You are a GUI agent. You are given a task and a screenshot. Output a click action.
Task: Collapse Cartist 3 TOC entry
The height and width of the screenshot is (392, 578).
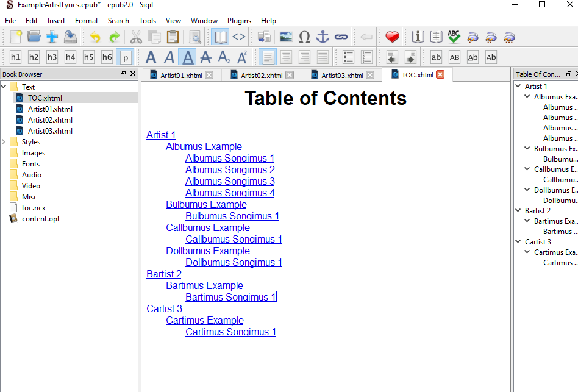[x=518, y=241]
